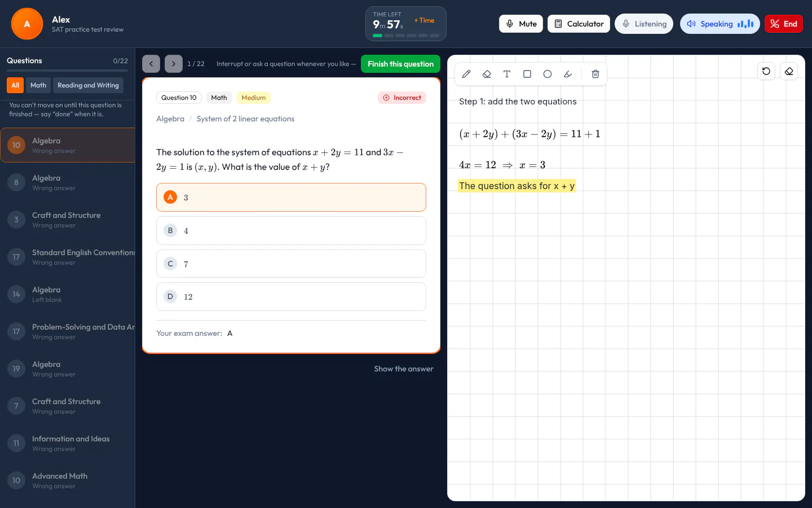Click the Incorrect status badge

pyautogui.click(x=402, y=98)
